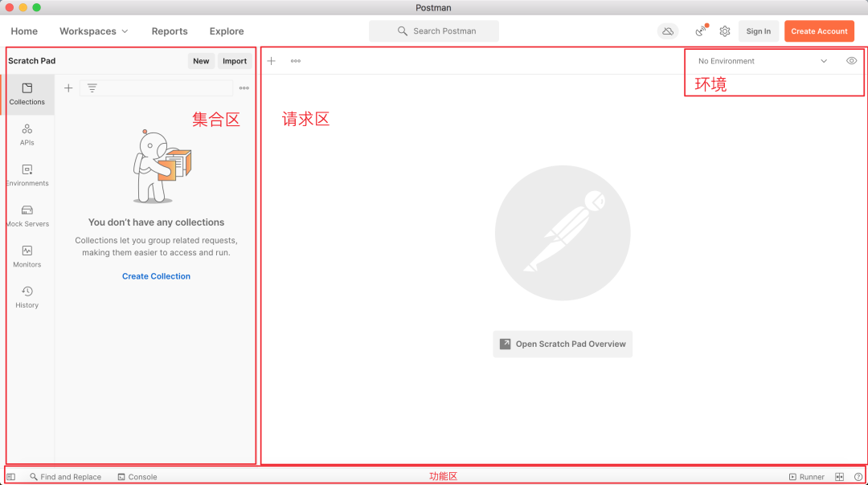Screen dimensions: 868x485
Task: Open the Environments sidebar section
Action: pos(27,175)
